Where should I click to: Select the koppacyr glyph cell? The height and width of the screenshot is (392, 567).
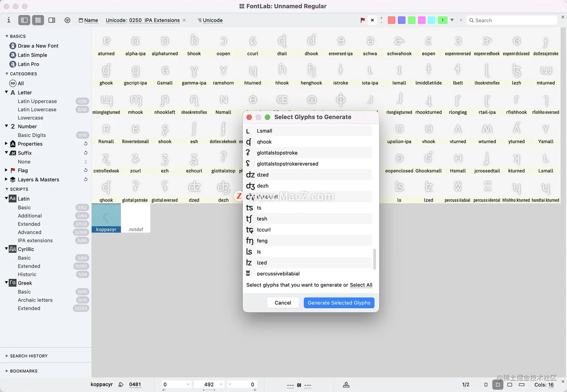pyautogui.click(x=106, y=218)
